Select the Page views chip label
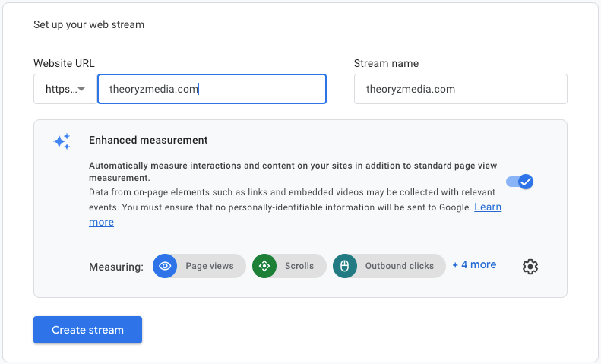The image size is (601, 364). click(x=210, y=266)
